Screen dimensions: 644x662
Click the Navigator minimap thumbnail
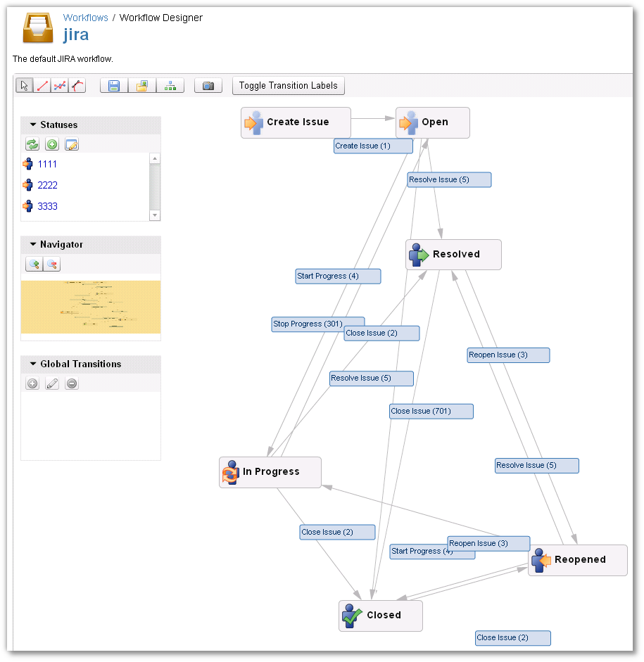(x=91, y=307)
